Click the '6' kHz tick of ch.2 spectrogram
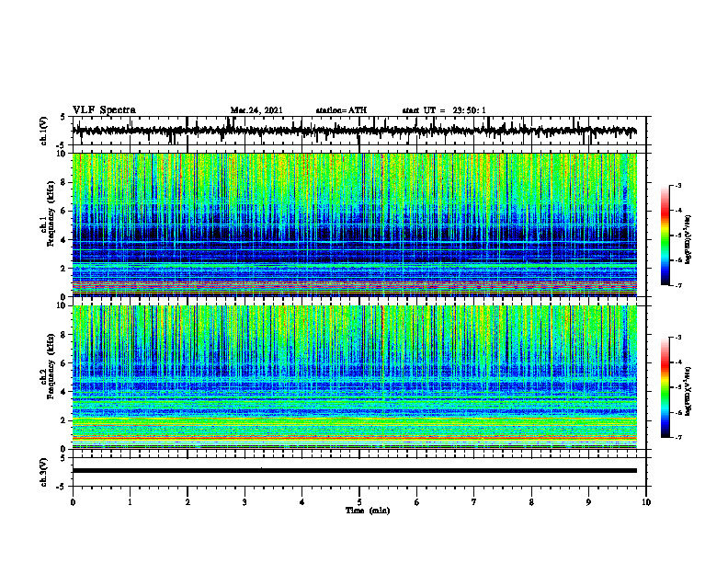Viewport: 728px width, 563px height. pos(65,363)
